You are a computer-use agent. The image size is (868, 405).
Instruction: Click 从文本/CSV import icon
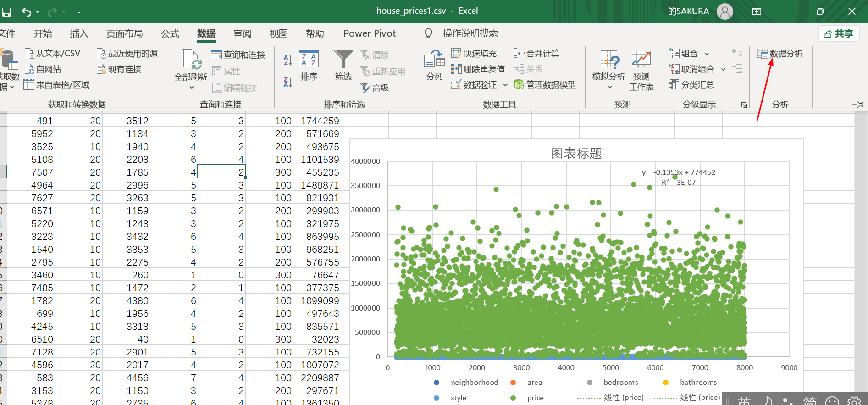(x=29, y=54)
